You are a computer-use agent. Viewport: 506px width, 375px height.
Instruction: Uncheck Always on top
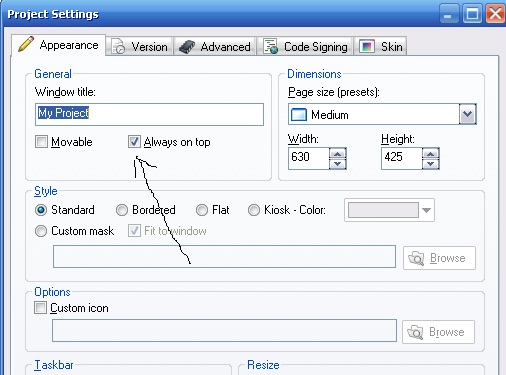pyautogui.click(x=134, y=142)
